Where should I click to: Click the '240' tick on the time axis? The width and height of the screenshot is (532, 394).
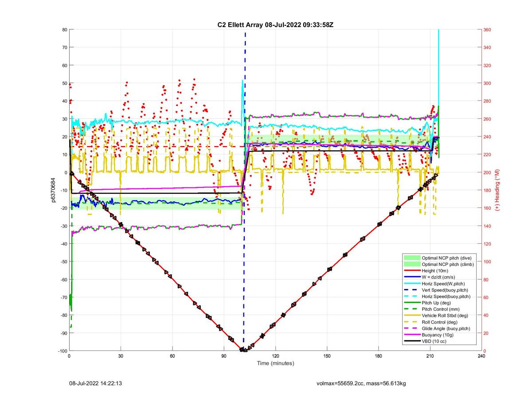(481, 355)
